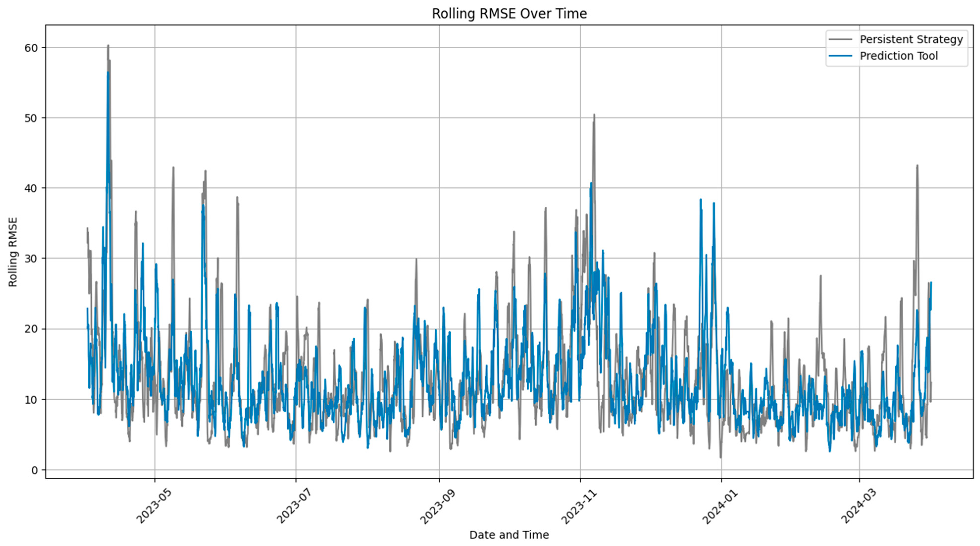Click the Persistent Strategy legend label
Image resolution: width=980 pixels, height=546 pixels.
pos(911,39)
